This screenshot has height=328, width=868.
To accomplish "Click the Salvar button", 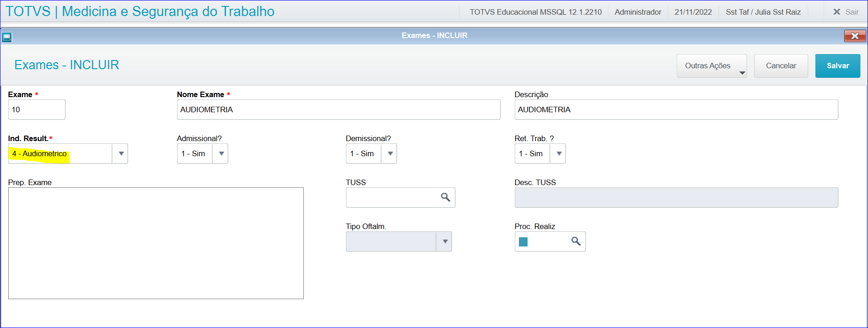I will pos(837,66).
